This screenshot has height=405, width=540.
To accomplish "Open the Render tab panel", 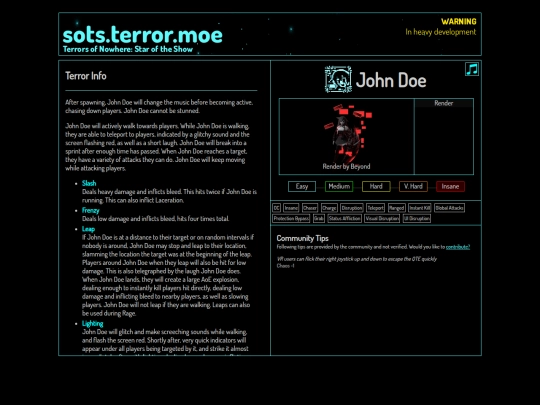I will (444, 103).
